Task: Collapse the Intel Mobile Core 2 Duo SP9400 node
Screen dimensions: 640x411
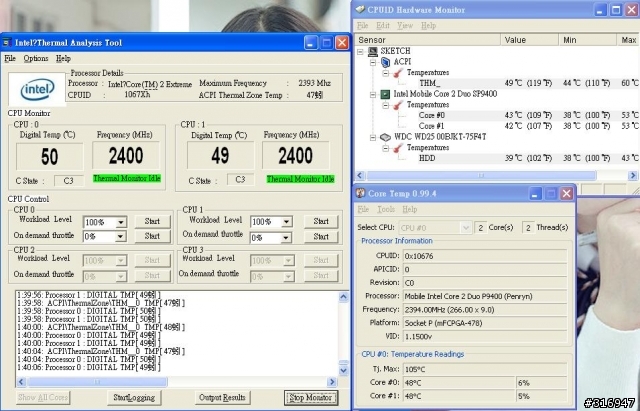Action: [373, 95]
